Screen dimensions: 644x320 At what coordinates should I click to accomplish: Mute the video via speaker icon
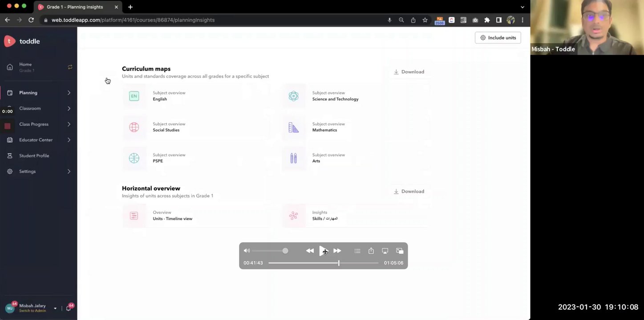[247, 251]
